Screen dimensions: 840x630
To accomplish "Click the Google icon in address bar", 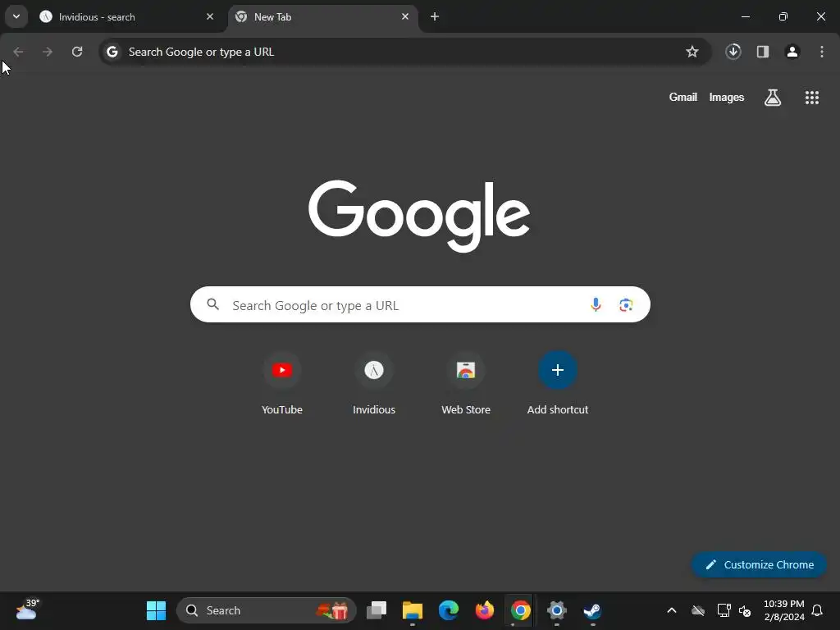I will point(112,52).
